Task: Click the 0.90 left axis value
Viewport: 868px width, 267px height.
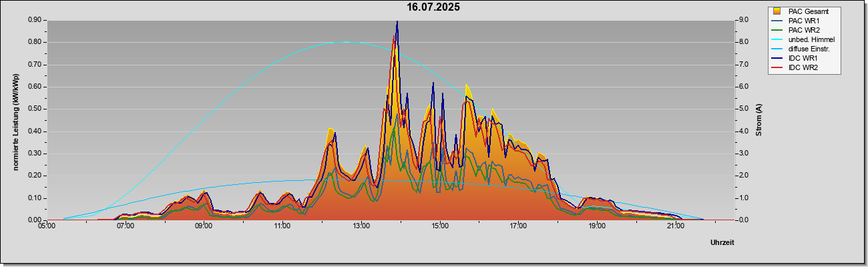Action: pyautogui.click(x=35, y=20)
